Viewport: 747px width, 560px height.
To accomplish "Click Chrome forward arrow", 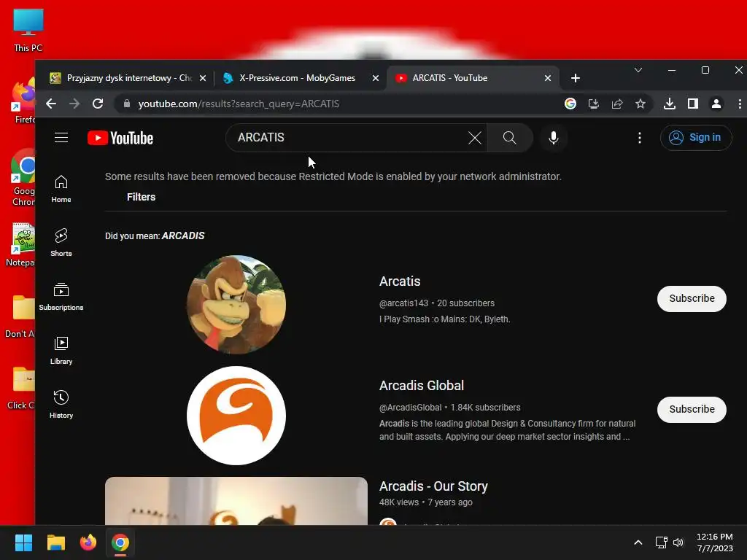I will pos(74,104).
